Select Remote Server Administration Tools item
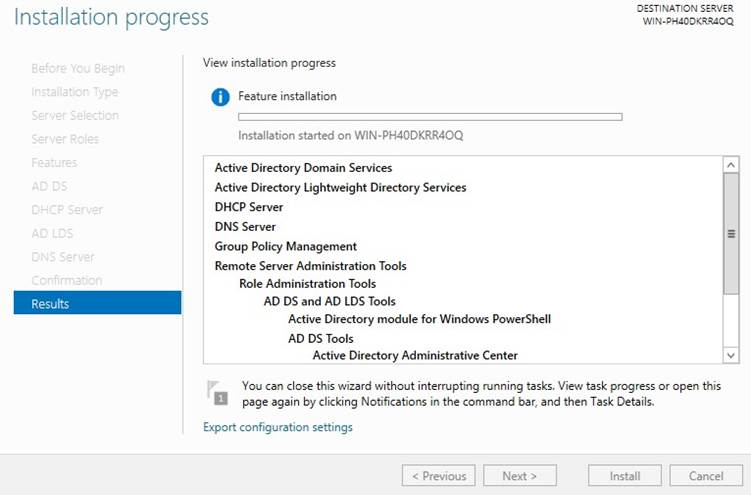The width and height of the screenshot is (751, 495). pos(310,266)
